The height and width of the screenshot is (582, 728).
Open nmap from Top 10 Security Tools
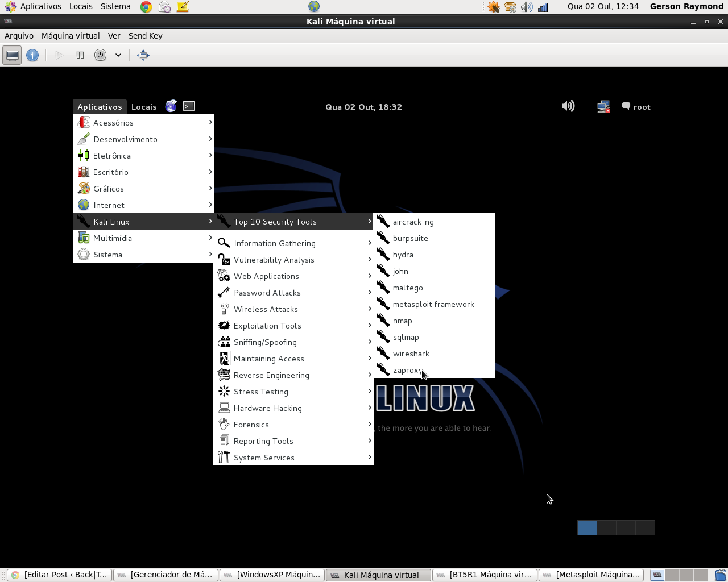pyautogui.click(x=434, y=321)
